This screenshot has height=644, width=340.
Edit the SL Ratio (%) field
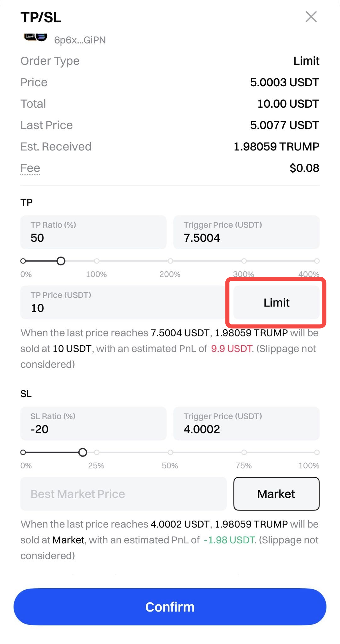pos(93,424)
